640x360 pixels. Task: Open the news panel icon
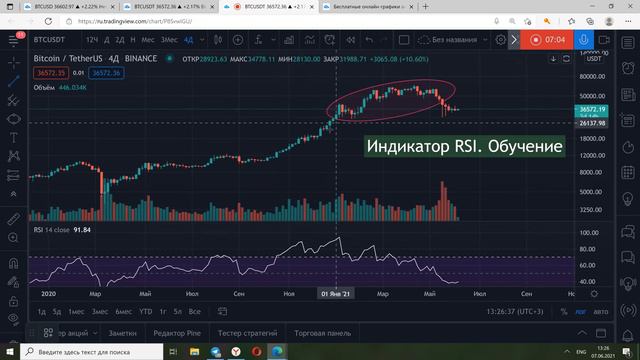628,95
